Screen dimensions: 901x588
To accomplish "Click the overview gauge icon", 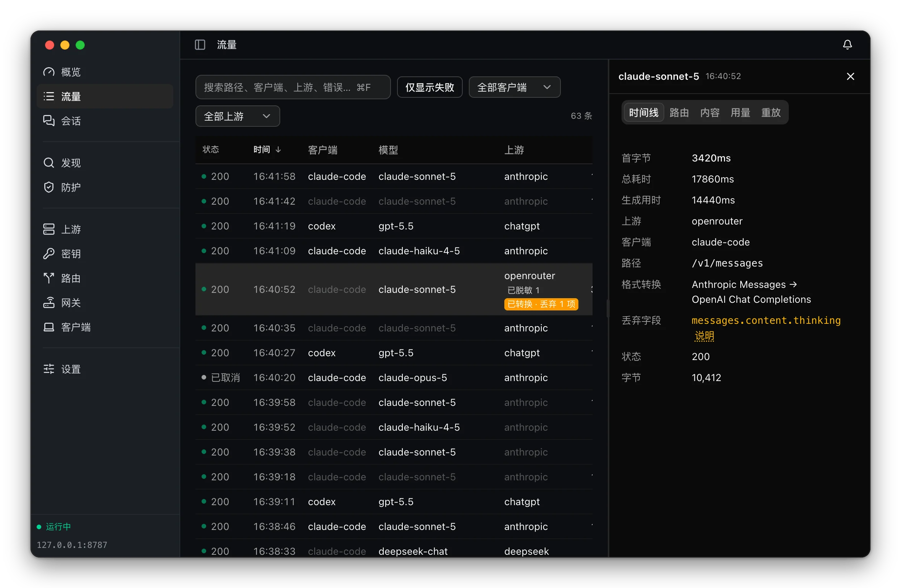I will 49,72.
